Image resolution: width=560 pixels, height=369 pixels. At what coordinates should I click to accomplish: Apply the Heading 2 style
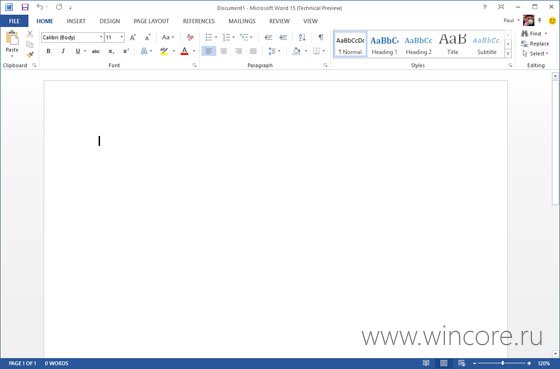(x=419, y=45)
